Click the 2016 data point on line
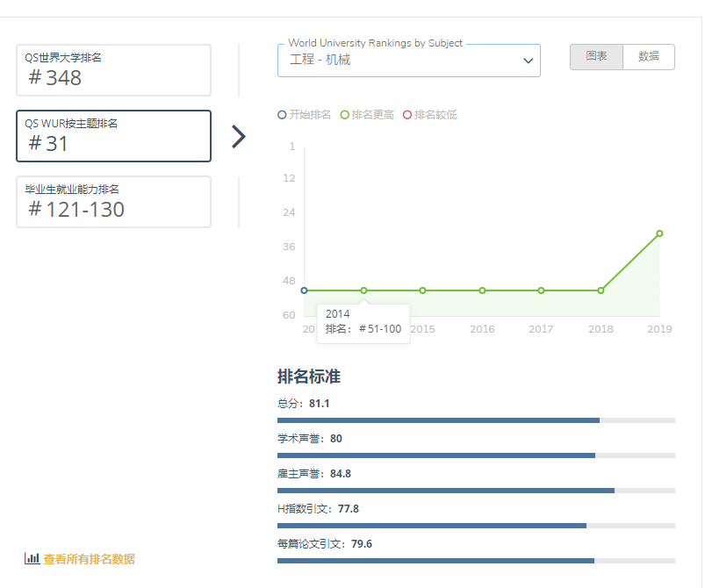Screen dimensions: 705x588 482,290
